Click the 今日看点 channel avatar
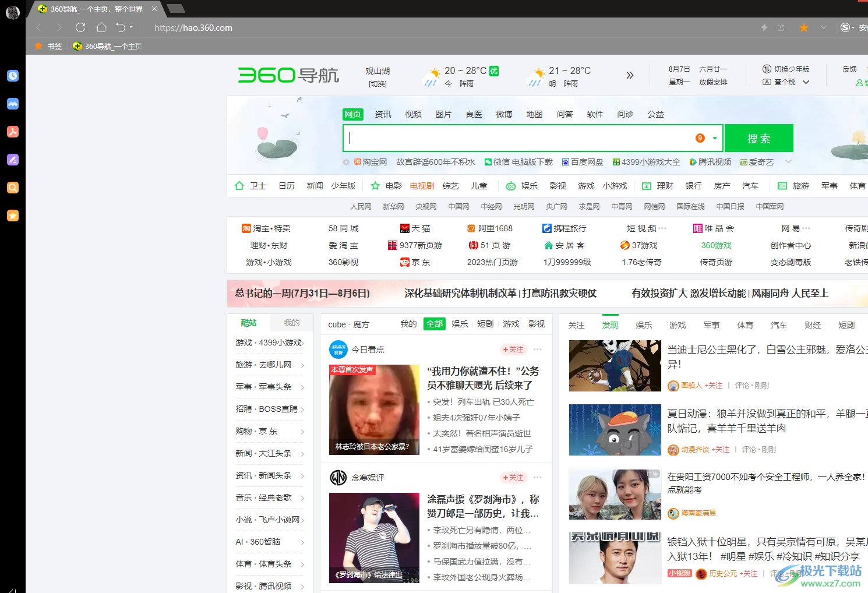868x593 pixels. pyautogui.click(x=338, y=350)
